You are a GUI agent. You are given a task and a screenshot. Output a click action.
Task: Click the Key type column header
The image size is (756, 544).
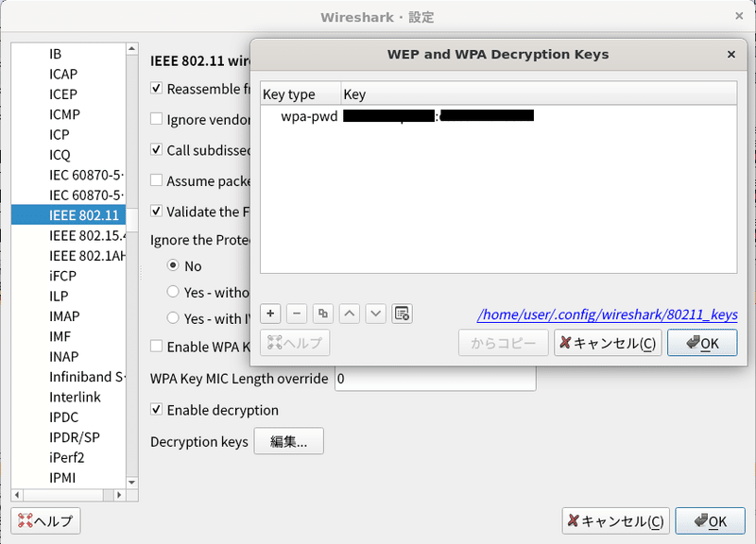[x=301, y=93]
